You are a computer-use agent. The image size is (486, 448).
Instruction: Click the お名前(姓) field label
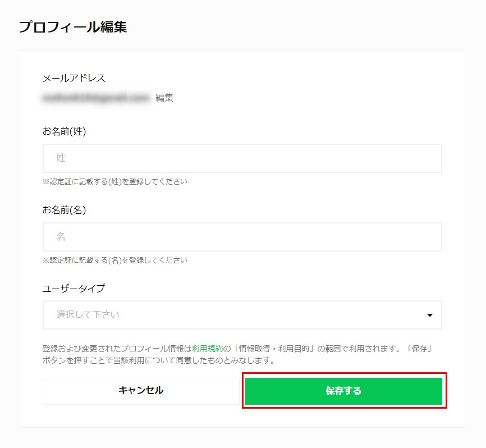[64, 131]
